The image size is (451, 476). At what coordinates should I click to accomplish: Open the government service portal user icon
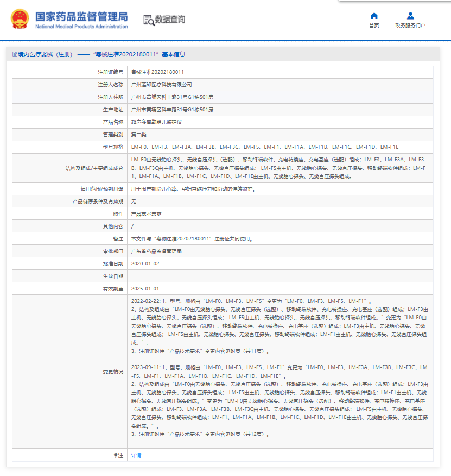coord(410,16)
